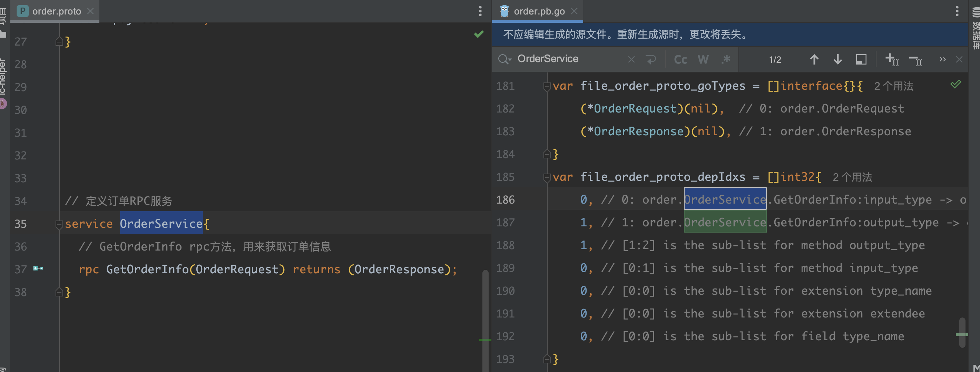Screen dimensions: 980x372
Task: Collapse service OrderService block at line 35
Action: [59, 224]
